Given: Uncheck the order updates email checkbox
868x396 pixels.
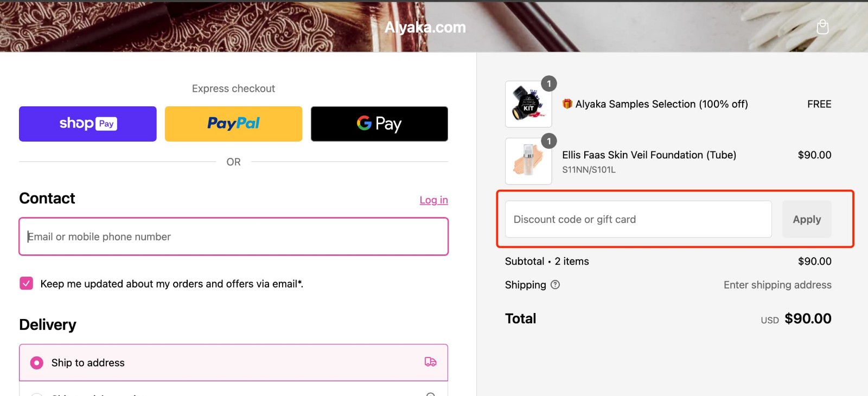Looking at the screenshot, I should click(x=25, y=283).
